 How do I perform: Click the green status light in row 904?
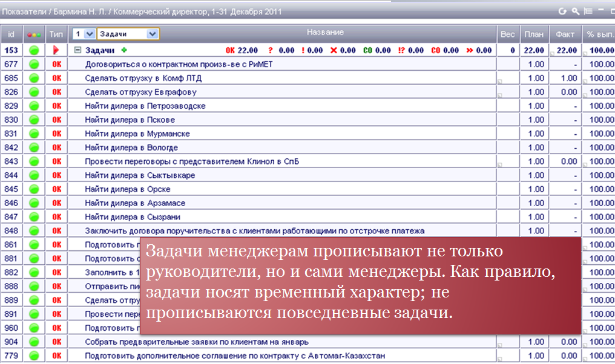click(x=35, y=342)
